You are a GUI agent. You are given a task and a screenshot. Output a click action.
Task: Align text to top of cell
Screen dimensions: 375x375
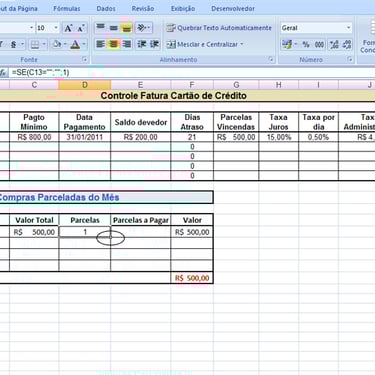(x=101, y=27)
